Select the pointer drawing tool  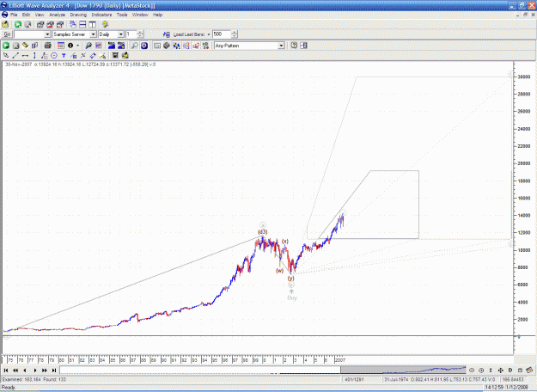click(6, 55)
